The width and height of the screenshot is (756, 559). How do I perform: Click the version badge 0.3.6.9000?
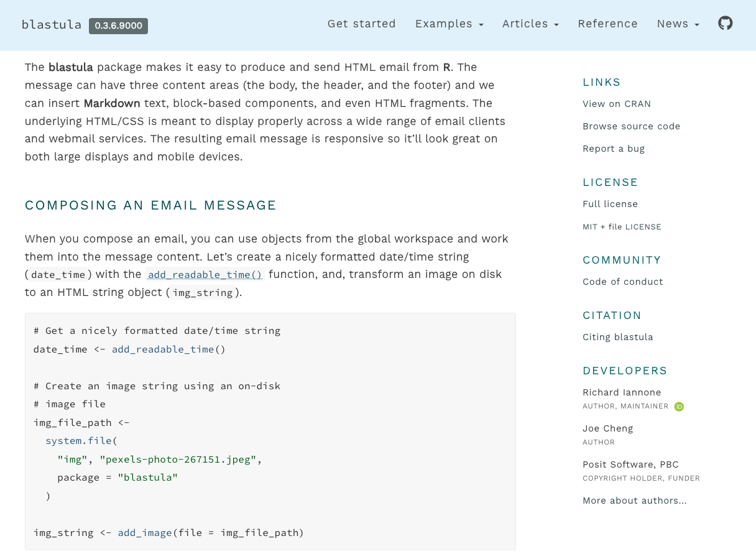click(x=118, y=26)
